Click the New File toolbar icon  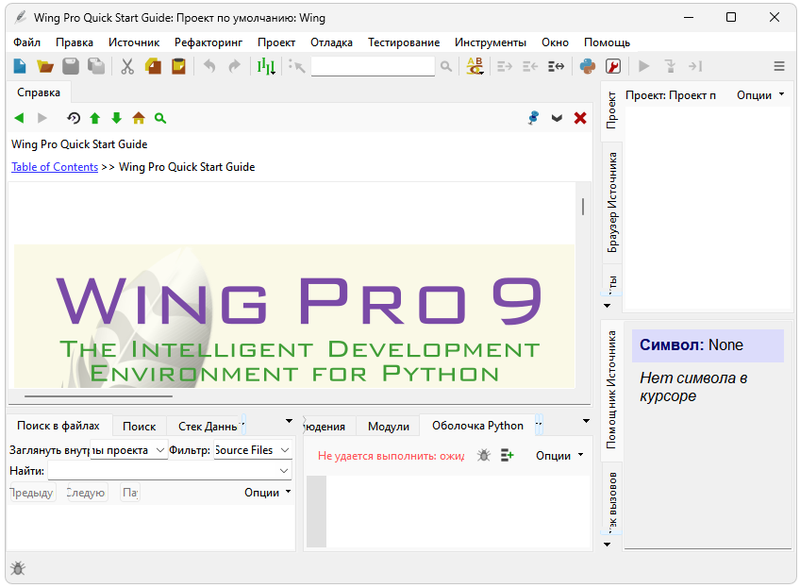(19, 66)
